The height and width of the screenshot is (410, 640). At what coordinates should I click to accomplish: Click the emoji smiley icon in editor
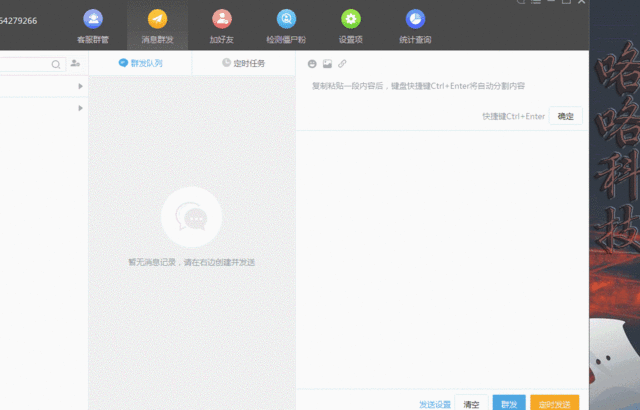(312, 64)
